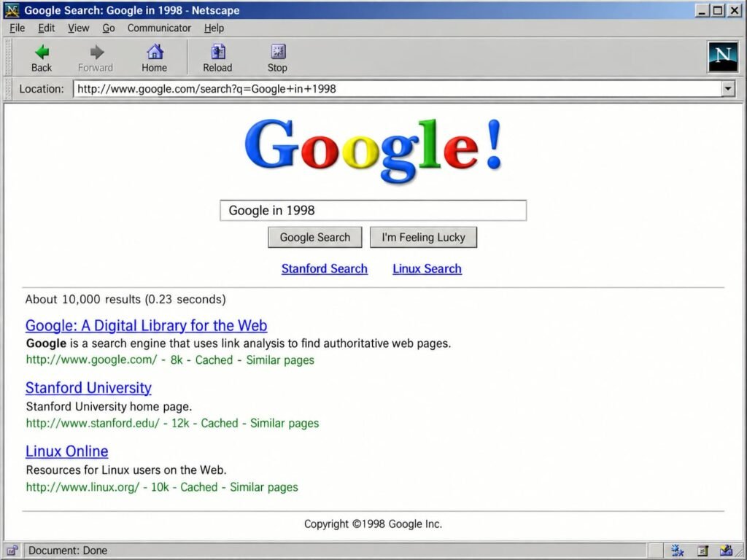Click the '12k' size of stanford.edu result

[x=181, y=424]
